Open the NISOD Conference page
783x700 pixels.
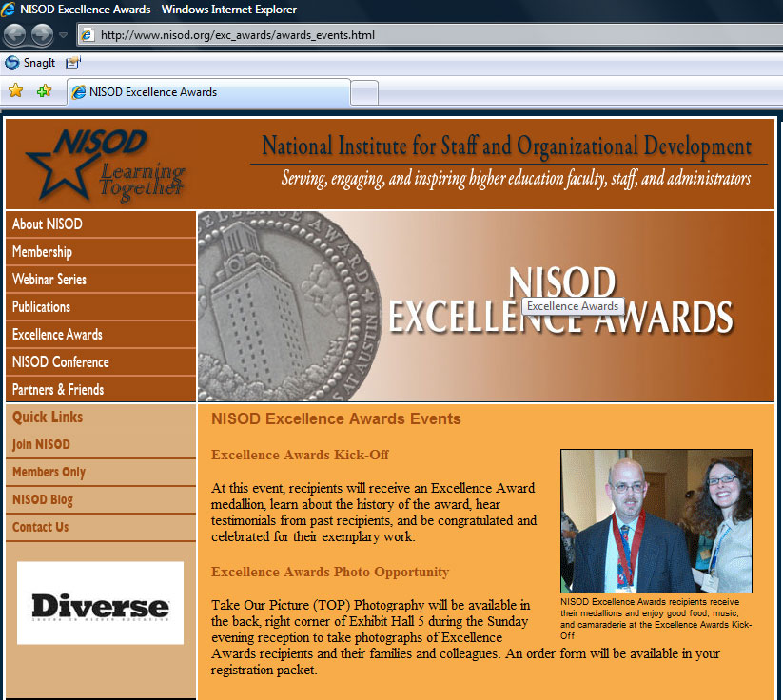click(x=101, y=361)
